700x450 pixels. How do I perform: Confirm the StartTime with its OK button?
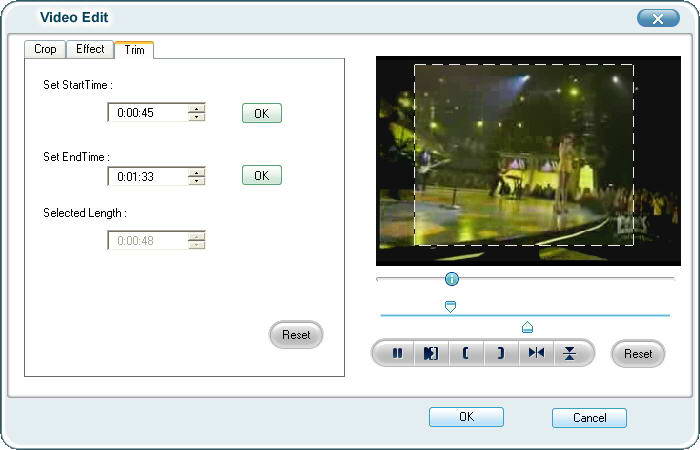(262, 113)
